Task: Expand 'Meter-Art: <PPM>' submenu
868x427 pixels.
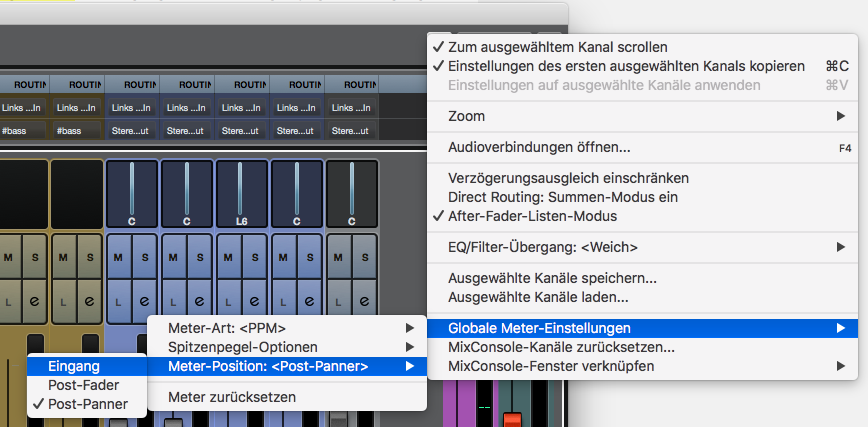Action: coord(287,328)
